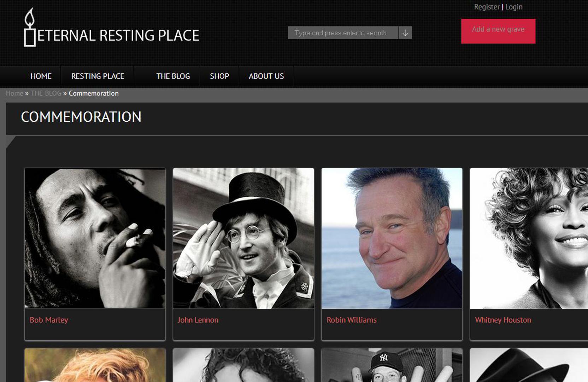
Task: Open the Bob Marley photo thumbnail
Action: point(95,238)
